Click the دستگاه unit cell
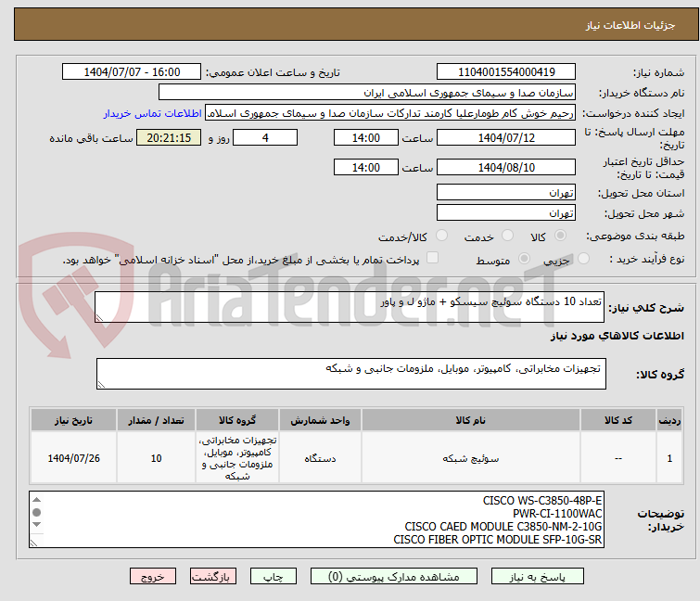This screenshot has height=601, width=700. [320, 458]
